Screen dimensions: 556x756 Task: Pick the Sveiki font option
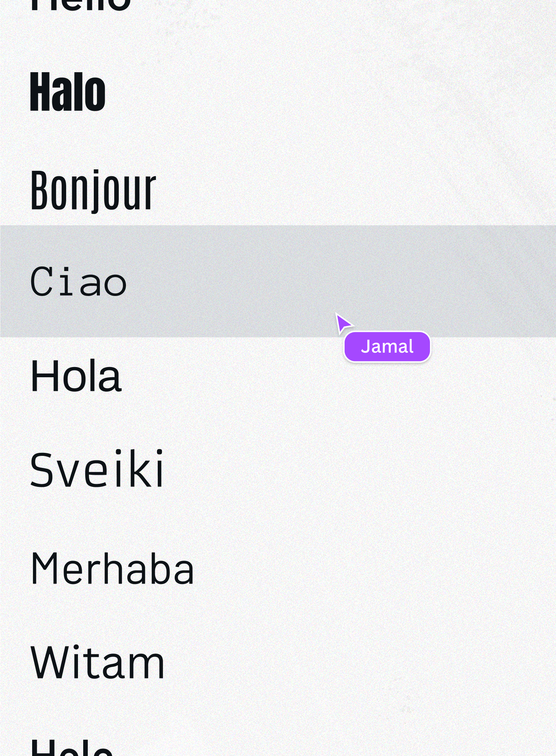(x=97, y=469)
